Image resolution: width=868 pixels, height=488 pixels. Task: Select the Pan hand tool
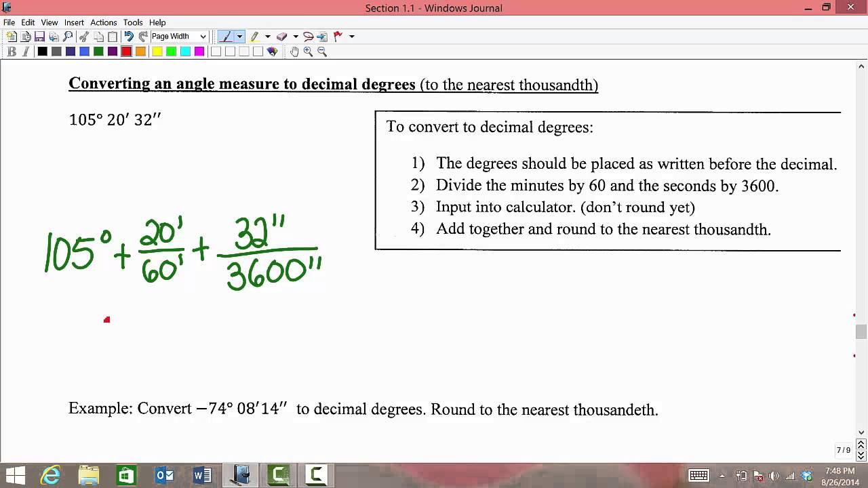(x=294, y=52)
